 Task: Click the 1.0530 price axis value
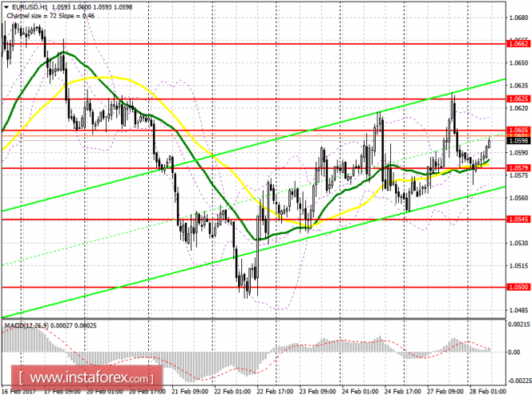click(519, 243)
